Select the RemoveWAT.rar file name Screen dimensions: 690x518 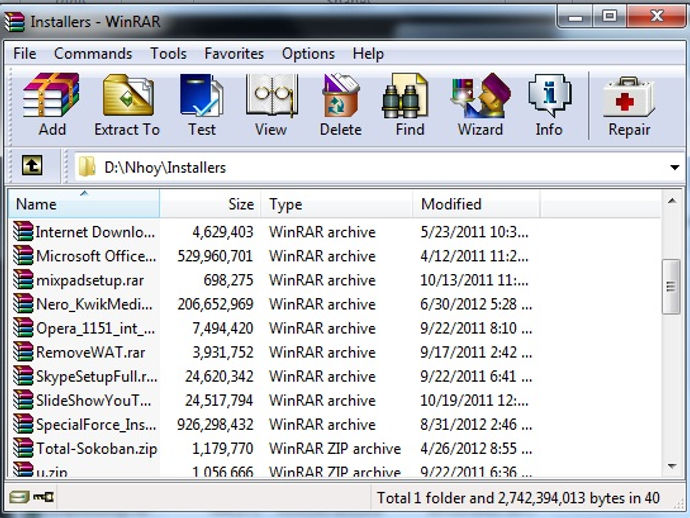(x=91, y=353)
